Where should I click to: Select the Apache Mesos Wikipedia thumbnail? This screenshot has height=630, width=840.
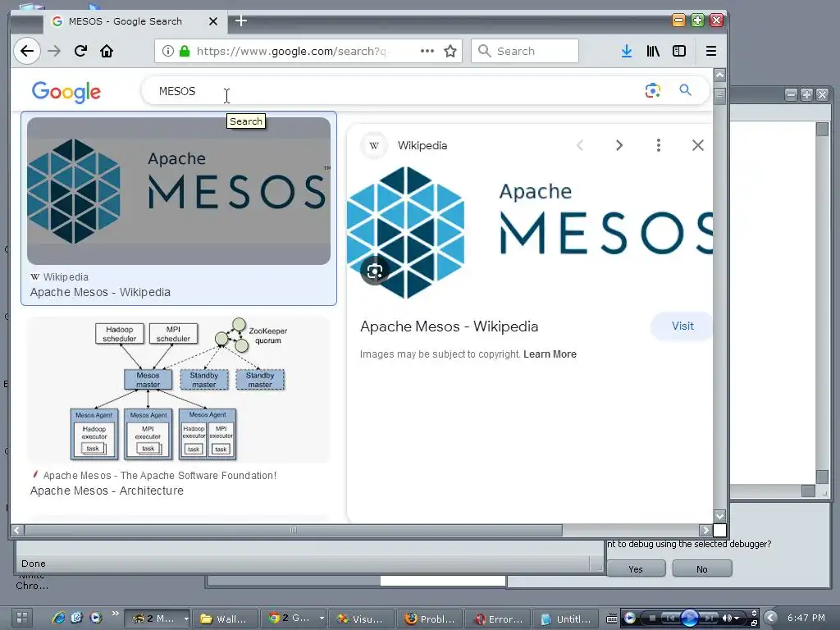[x=178, y=190]
